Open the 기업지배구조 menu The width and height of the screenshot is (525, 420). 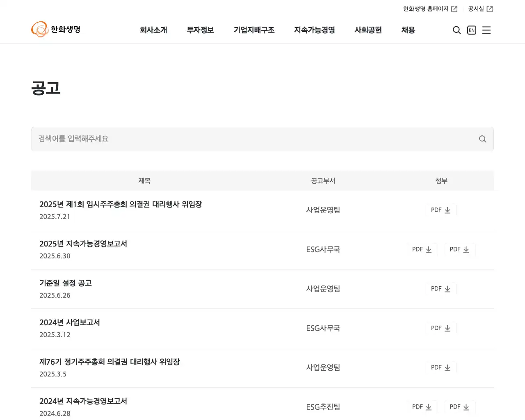(x=254, y=30)
